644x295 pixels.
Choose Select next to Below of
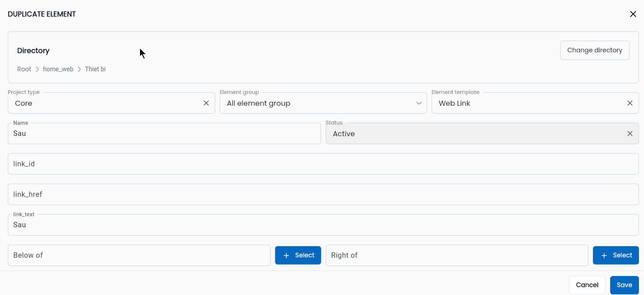[x=298, y=255]
